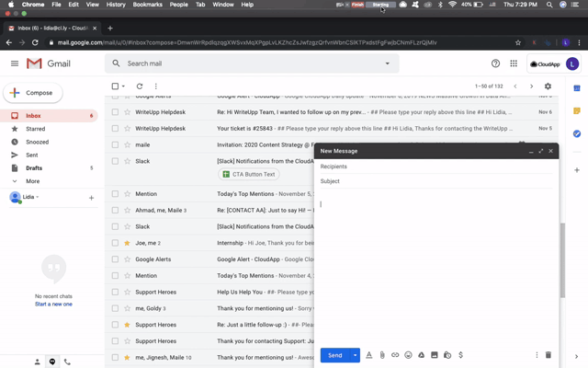Viewport: 588px width, 368px height.
Task: Tick checkbox for the Mention email
Action: pyautogui.click(x=115, y=194)
